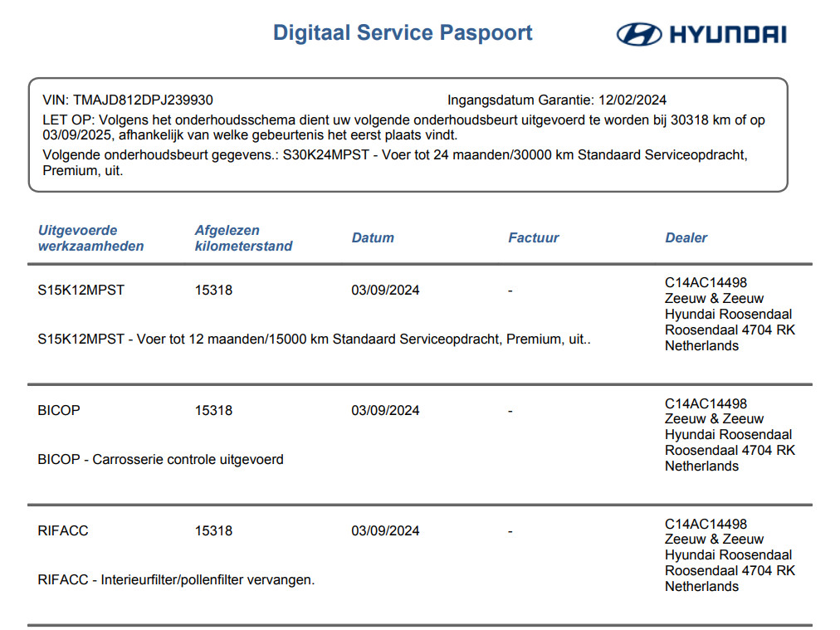
Task: Click the S15K12MPST Standaard Serviceopdracht description line
Action: (x=314, y=339)
